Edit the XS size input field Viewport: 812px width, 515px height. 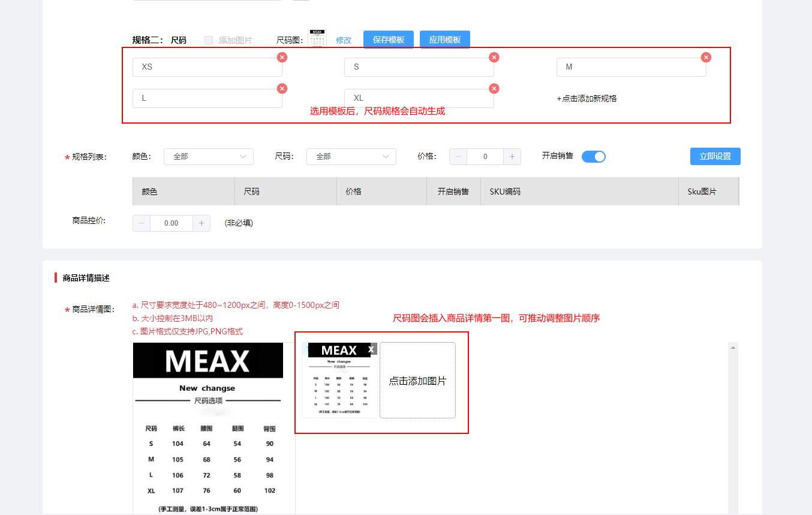(x=207, y=67)
